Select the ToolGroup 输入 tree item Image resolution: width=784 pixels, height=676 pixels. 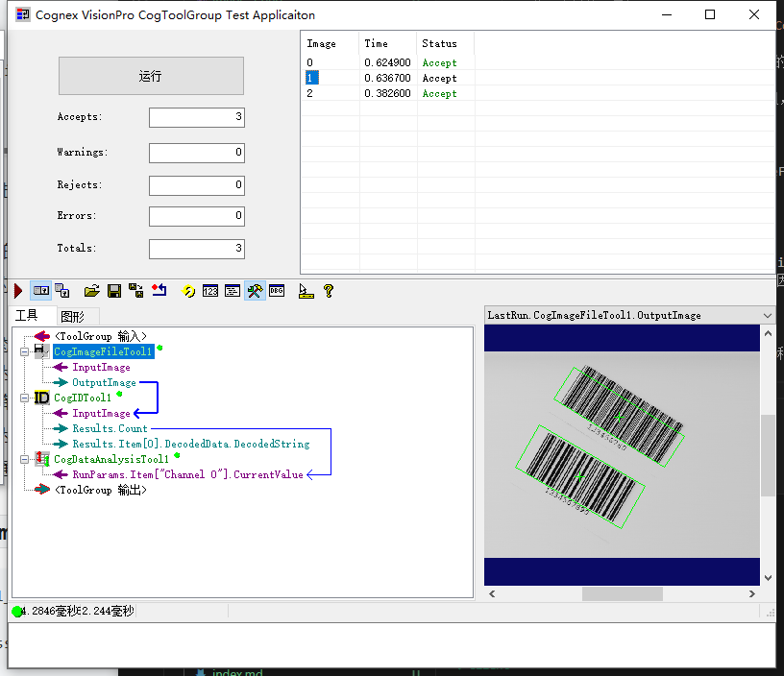pos(101,336)
